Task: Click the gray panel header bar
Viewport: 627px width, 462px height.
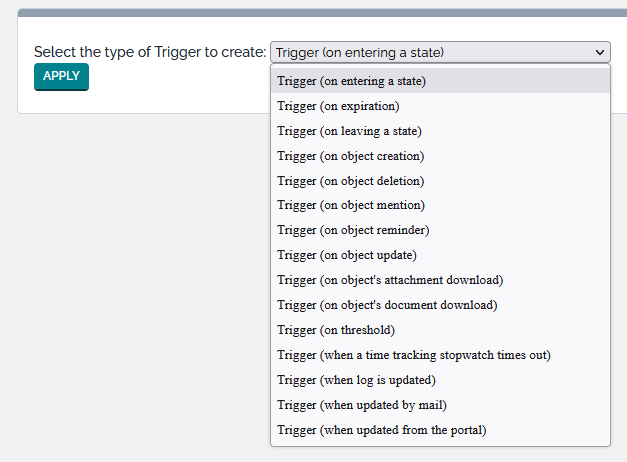Action: pos(322,12)
